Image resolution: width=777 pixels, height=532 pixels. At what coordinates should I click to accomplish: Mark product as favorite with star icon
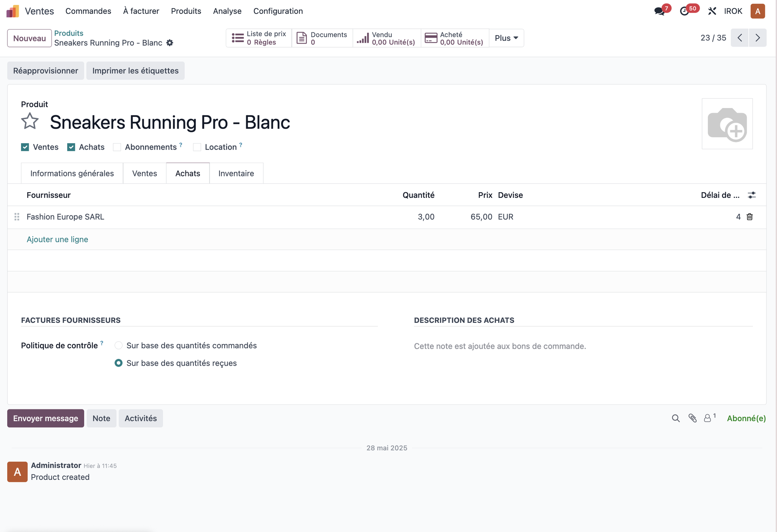click(x=30, y=121)
